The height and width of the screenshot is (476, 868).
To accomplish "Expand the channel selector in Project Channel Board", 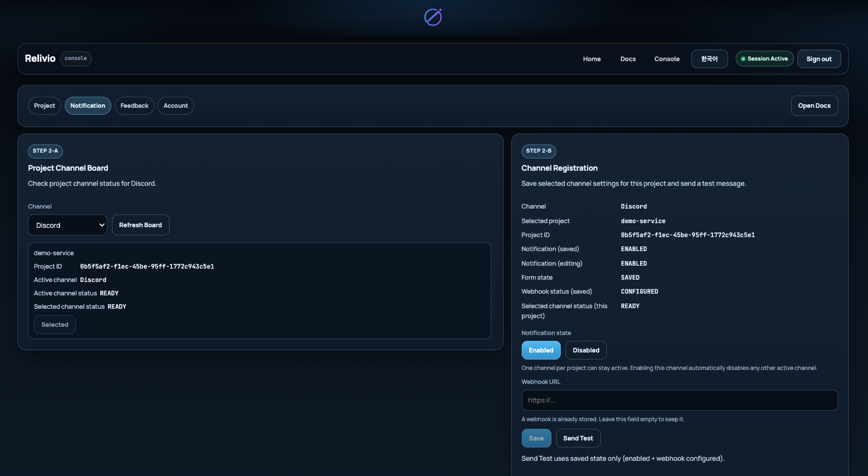I will (x=67, y=225).
